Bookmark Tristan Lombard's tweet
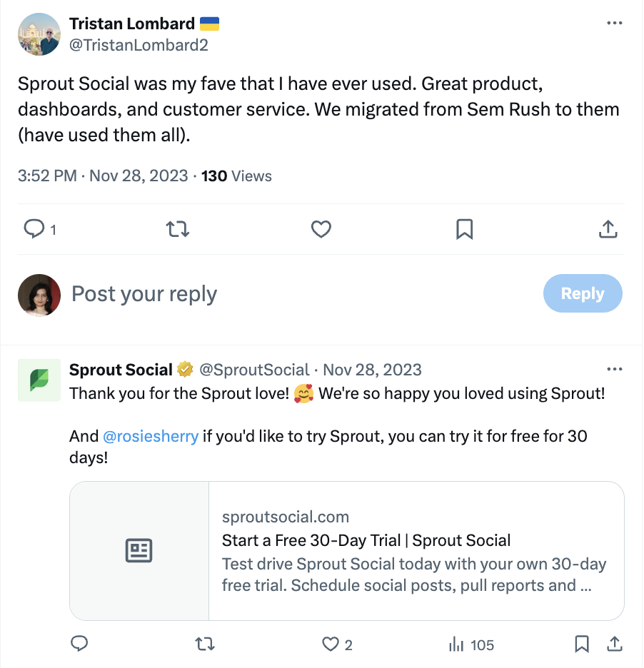This screenshot has width=644, height=668. pyautogui.click(x=464, y=229)
